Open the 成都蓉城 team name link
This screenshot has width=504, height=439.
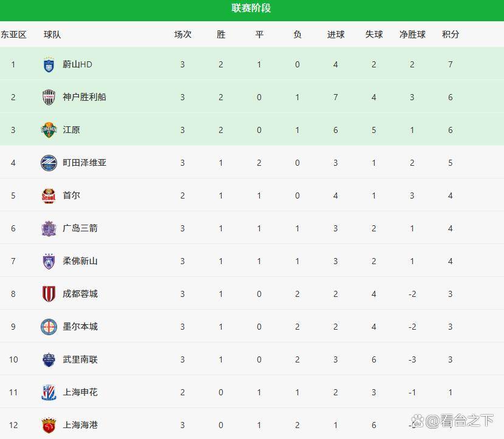click(x=80, y=294)
